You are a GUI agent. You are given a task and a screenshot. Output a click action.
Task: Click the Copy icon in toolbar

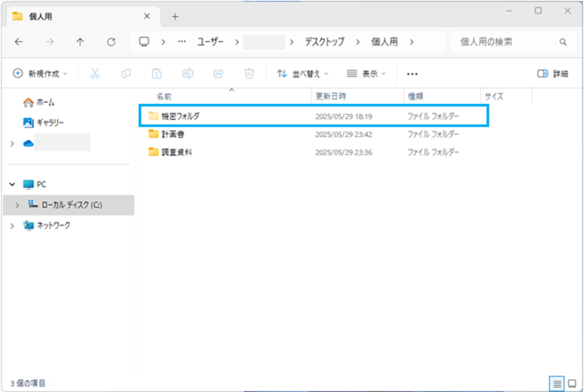(126, 73)
